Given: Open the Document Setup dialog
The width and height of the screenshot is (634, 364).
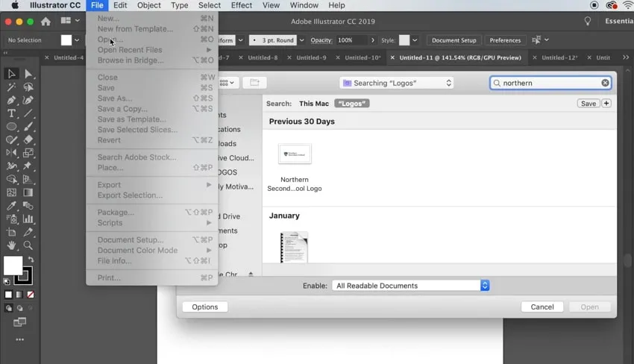Looking at the screenshot, I should coord(453,40).
